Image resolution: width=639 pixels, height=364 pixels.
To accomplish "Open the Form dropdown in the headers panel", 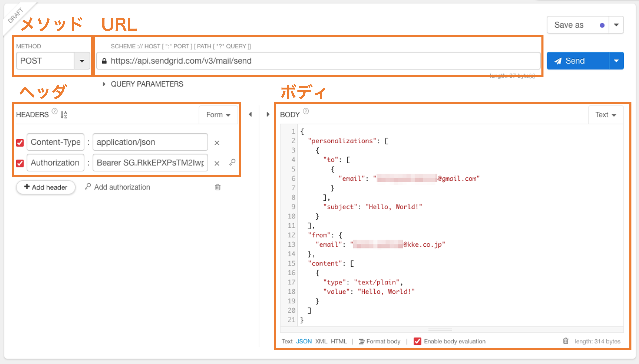I will [x=218, y=115].
